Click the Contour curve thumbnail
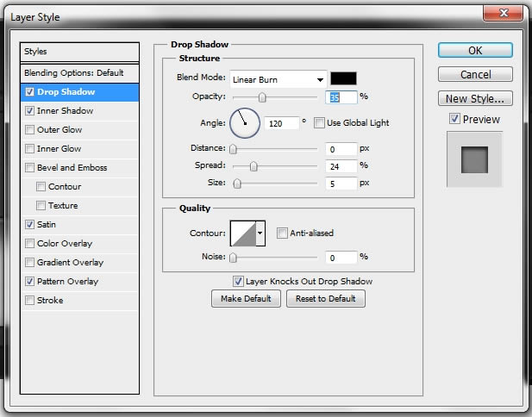532x417 pixels. pyautogui.click(x=243, y=233)
